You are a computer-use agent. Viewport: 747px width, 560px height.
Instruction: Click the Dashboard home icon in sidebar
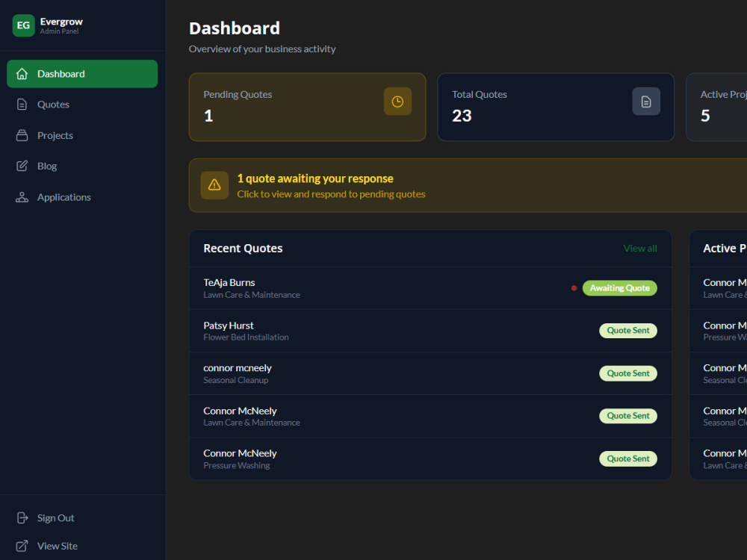(22, 74)
